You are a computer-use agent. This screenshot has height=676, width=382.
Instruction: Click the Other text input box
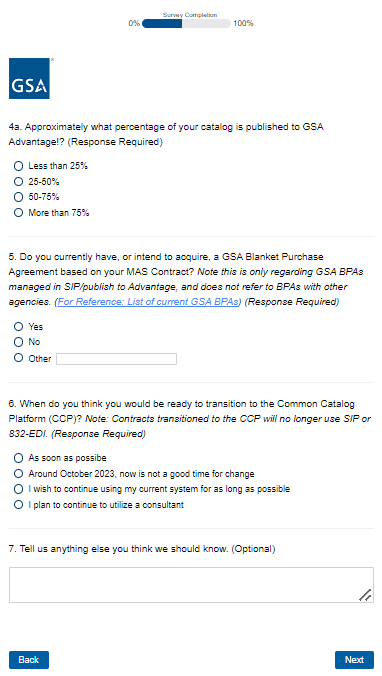pyautogui.click(x=116, y=359)
